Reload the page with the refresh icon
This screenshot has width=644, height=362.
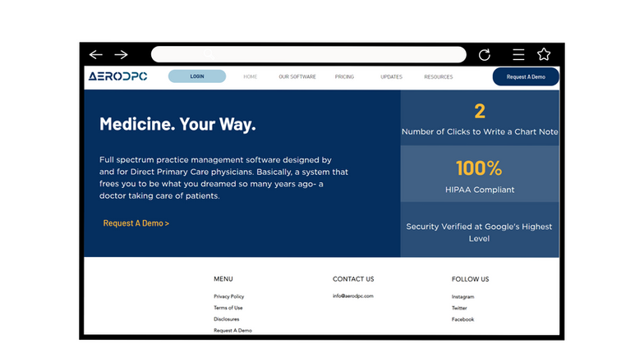485,54
